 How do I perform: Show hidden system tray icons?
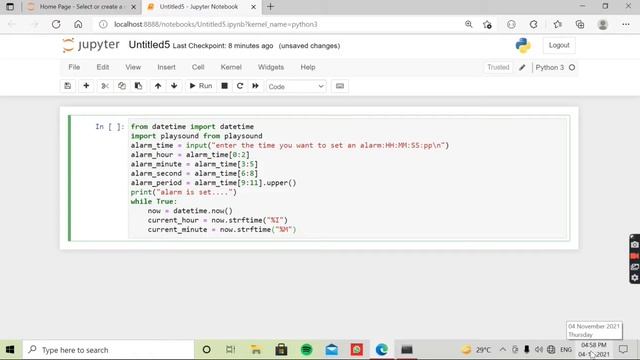502,350
